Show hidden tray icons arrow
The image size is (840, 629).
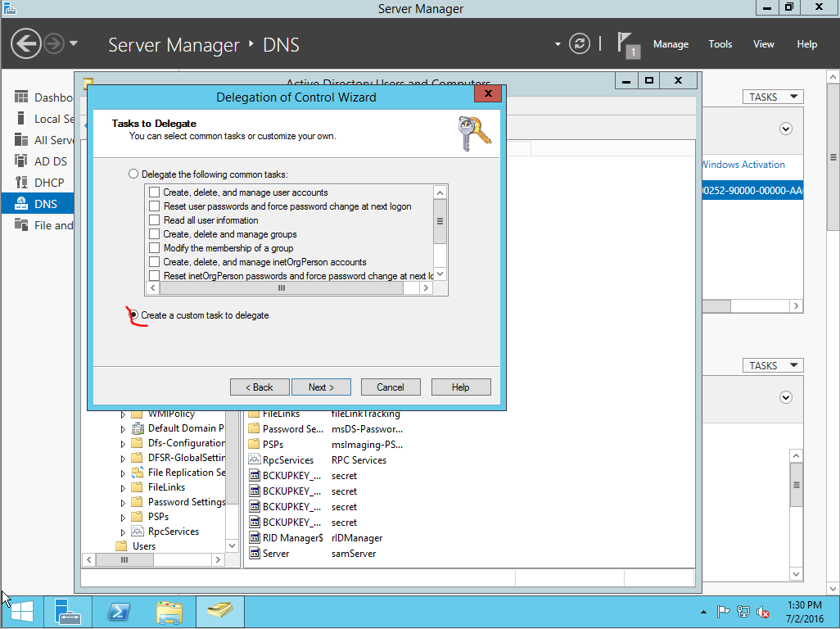click(703, 612)
